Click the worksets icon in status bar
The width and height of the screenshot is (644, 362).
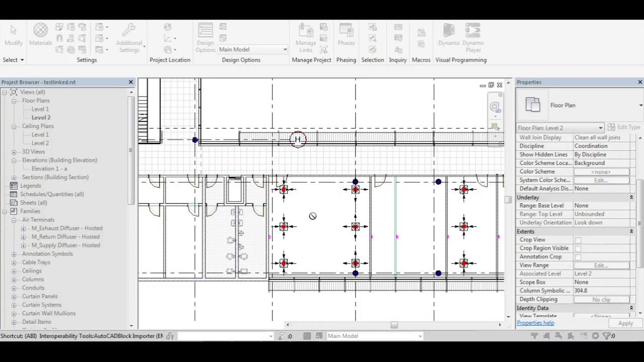170,336
